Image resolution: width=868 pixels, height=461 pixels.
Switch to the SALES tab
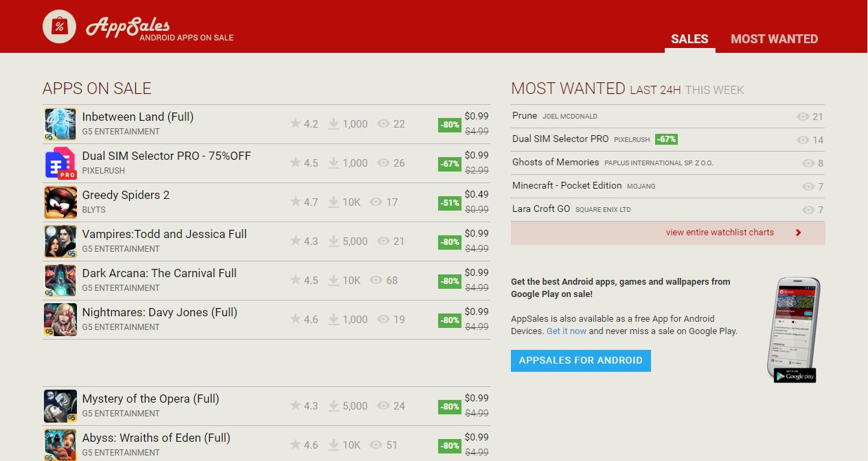pyautogui.click(x=689, y=39)
